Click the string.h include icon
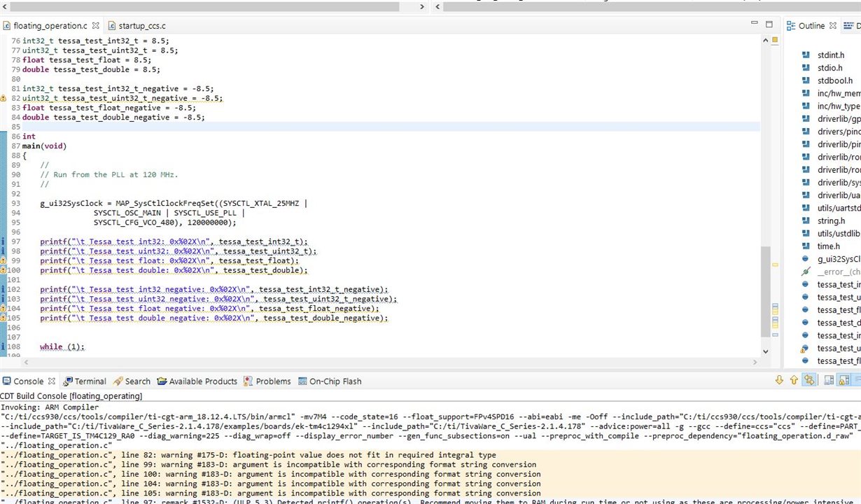This screenshot has height=504, width=861. (x=804, y=221)
